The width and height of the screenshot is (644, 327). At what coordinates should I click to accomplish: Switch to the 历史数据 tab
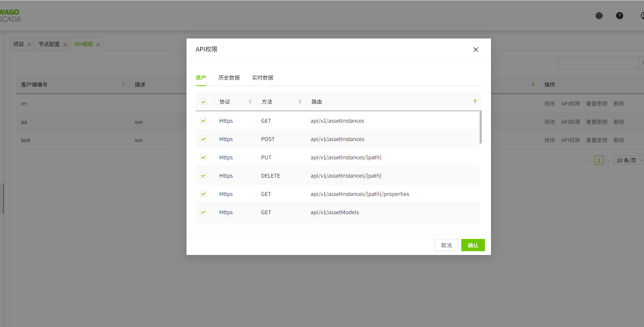click(229, 78)
